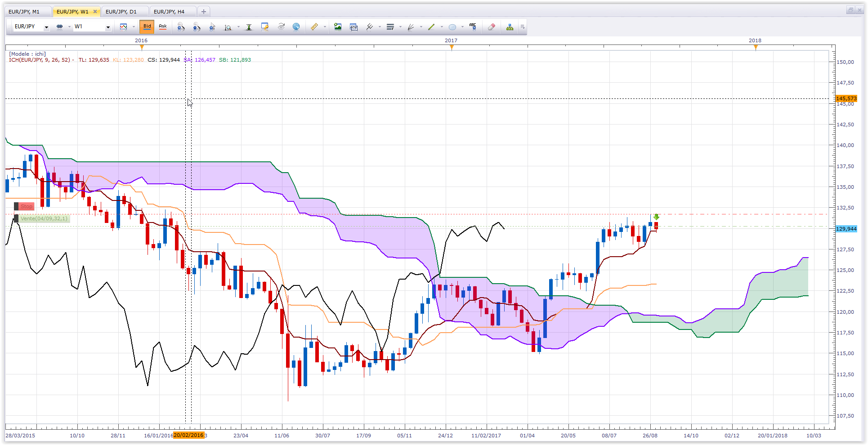Viewport: 868px width, 445px height.
Task: Click the save chart as image icon
Action: 338,27
